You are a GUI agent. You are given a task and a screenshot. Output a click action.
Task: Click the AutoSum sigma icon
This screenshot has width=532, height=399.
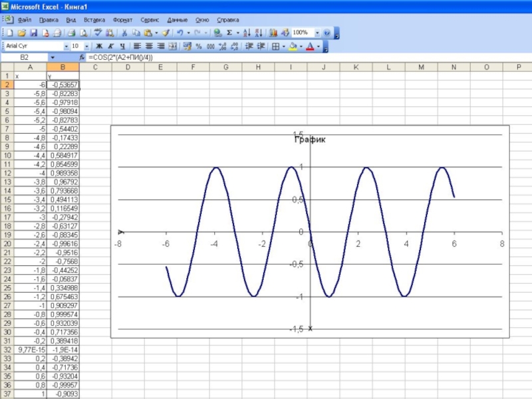point(229,33)
